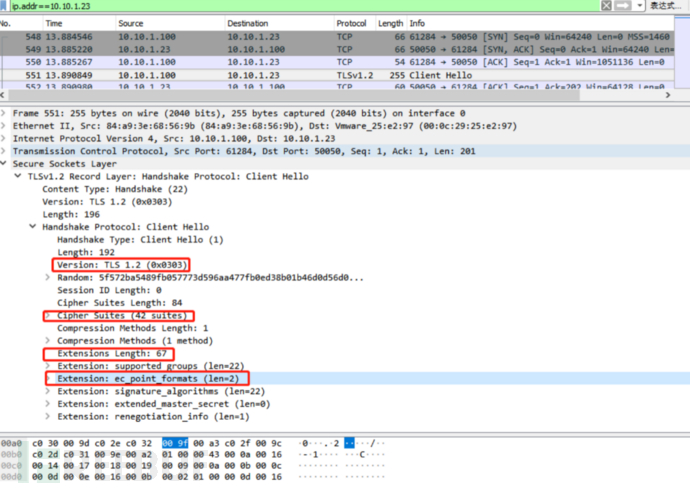Screen dimensions: 690x490
Task: Collapse the Secure Sockets Layer node
Action: (5, 164)
